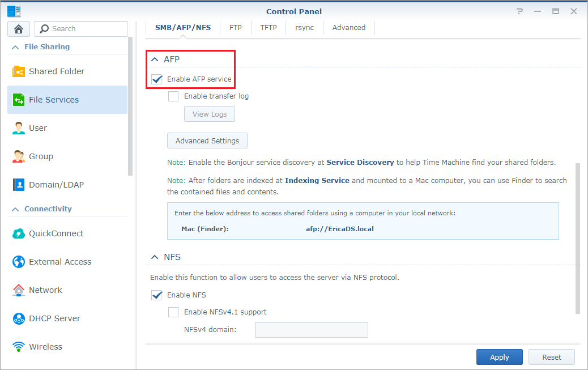Click the main panel vertical scrollbar
The height and width of the screenshot is (370, 588).
click(577, 239)
